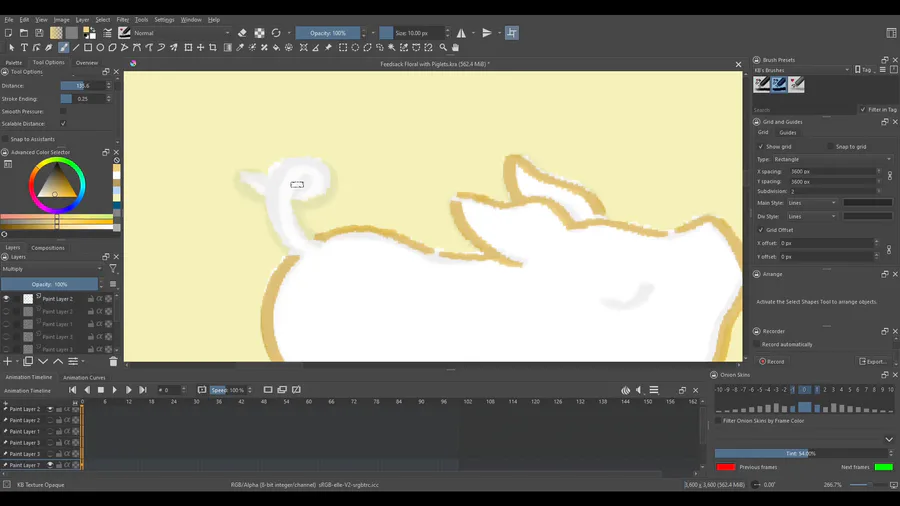Select the Text tool

pyautogui.click(x=24, y=48)
